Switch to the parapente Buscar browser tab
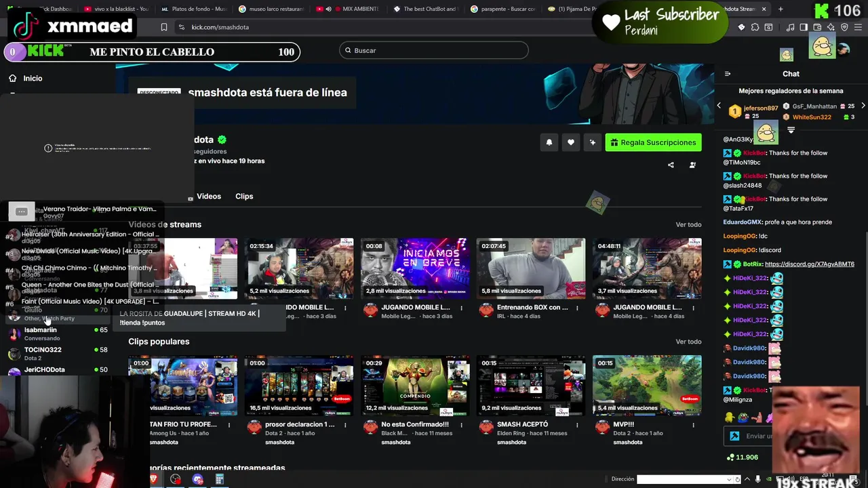Image resolution: width=868 pixels, height=488 pixels. tap(503, 9)
